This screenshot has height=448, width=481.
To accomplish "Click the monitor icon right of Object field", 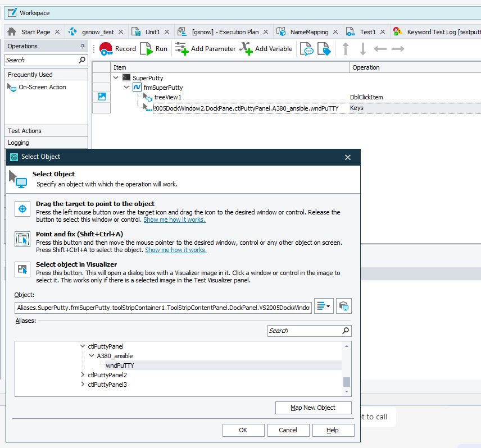I will (x=344, y=306).
